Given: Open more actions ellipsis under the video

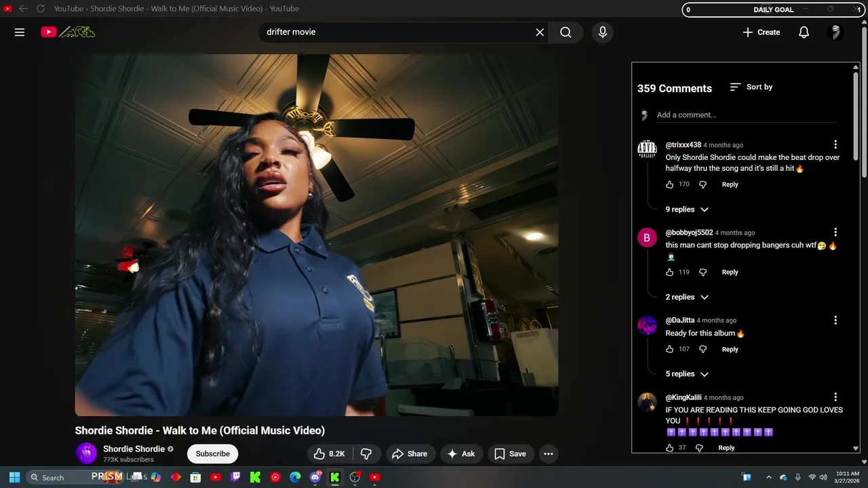Looking at the screenshot, I should (548, 454).
